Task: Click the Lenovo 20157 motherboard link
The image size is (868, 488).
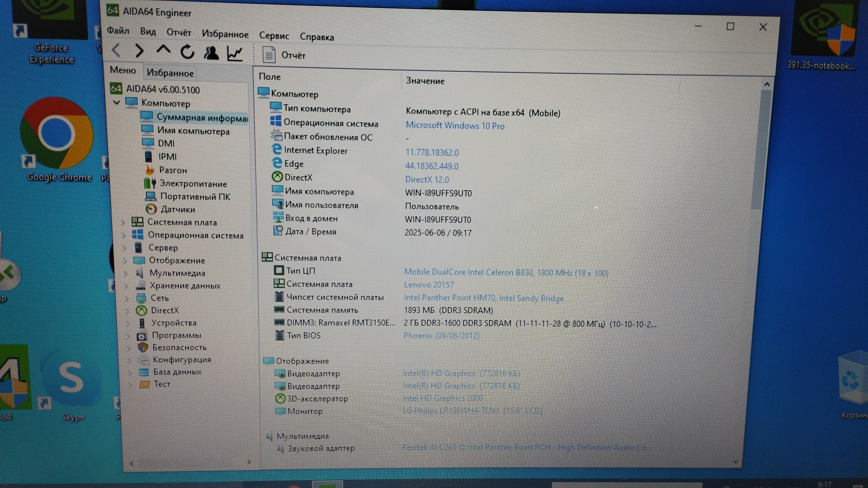Action: [x=429, y=285]
